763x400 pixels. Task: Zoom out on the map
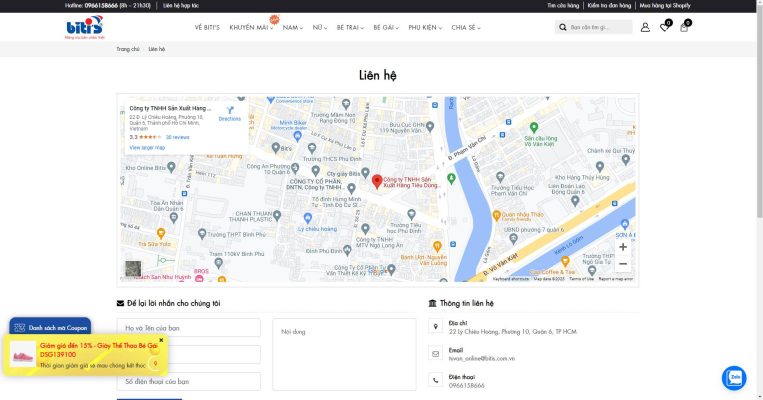pyautogui.click(x=623, y=264)
